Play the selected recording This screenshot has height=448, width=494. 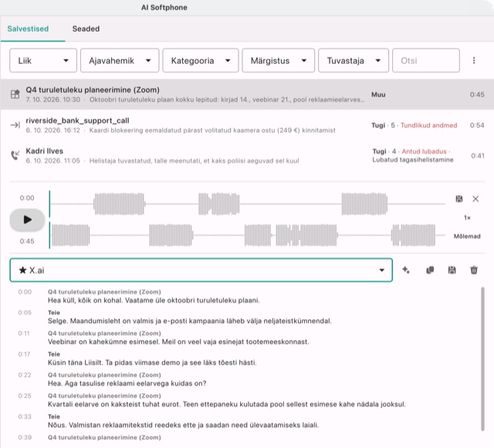tap(27, 220)
